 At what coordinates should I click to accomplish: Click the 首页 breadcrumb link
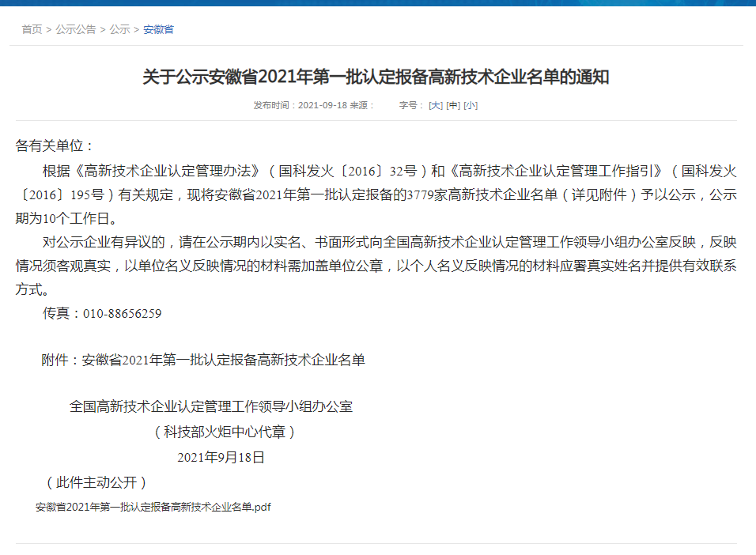tap(32, 29)
